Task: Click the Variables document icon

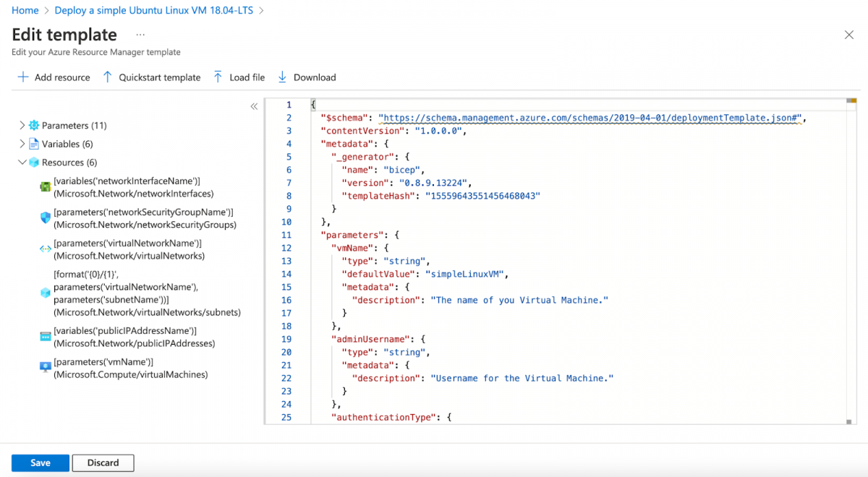Action: click(x=33, y=144)
